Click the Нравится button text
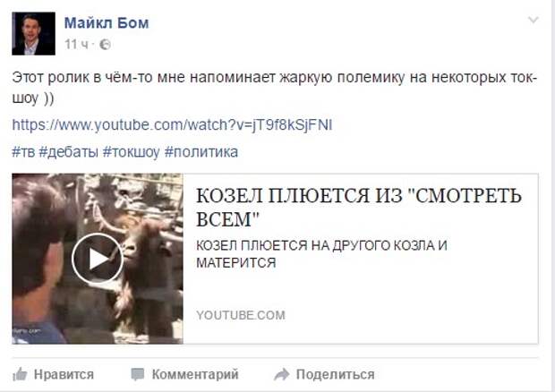This screenshot has height=392, width=555. click(x=64, y=374)
